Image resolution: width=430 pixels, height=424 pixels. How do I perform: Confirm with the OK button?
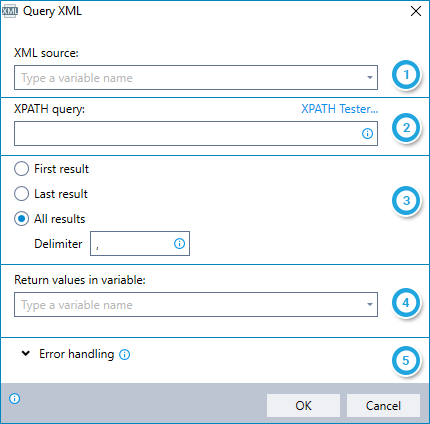pos(303,406)
